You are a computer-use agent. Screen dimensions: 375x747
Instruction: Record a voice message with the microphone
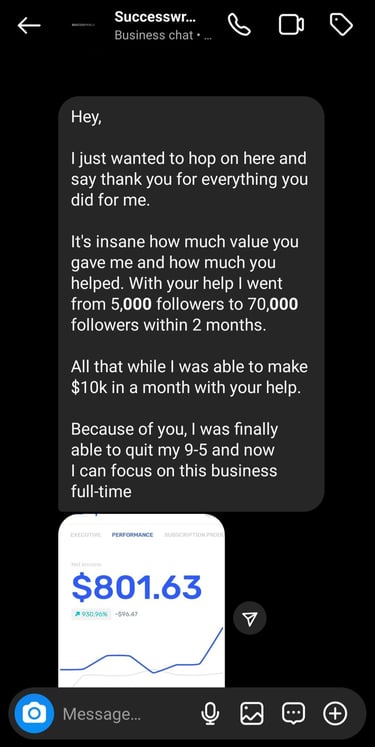(210, 713)
